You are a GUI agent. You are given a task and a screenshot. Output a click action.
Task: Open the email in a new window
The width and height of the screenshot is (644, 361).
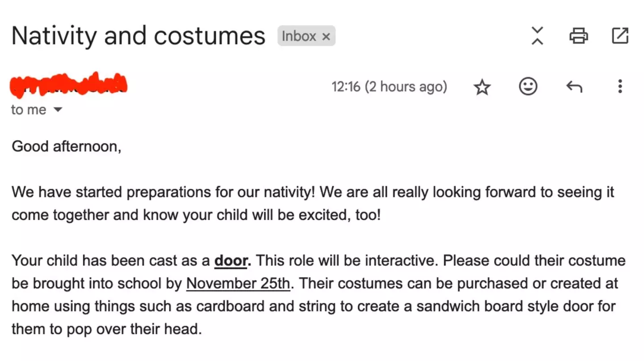pyautogui.click(x=620, y=36)
